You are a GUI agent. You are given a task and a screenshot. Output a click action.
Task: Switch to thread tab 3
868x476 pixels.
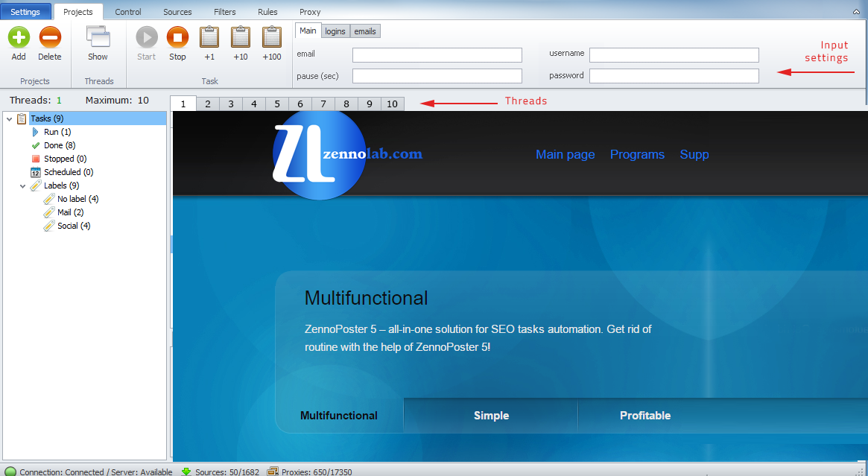pos(231,104)
